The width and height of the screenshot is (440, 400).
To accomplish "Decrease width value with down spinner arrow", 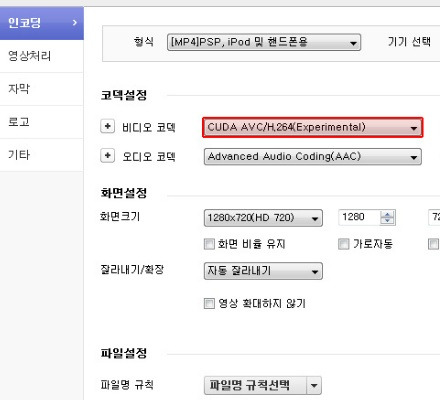I will pyautogui.click(x=387, y=221).
